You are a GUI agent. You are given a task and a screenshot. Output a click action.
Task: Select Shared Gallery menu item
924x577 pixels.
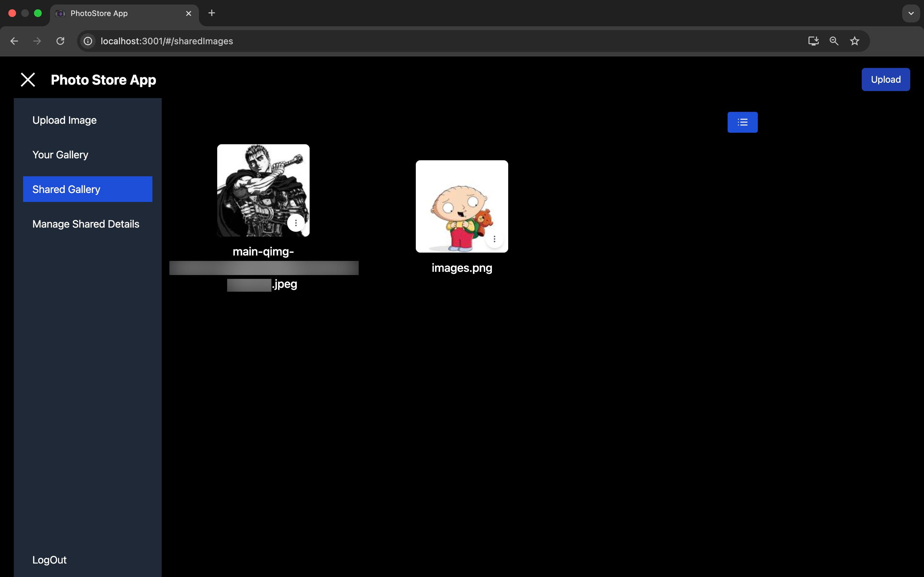88,189
